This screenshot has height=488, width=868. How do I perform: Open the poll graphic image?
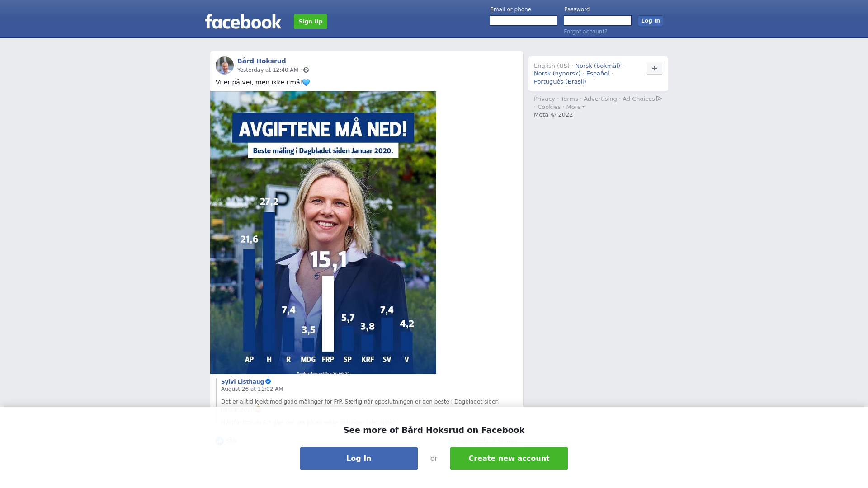323,232
